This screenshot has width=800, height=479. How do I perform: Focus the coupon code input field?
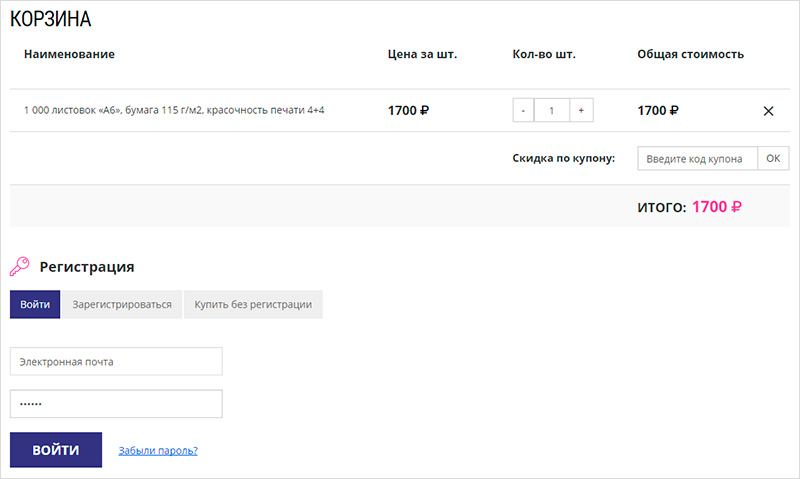697,159
